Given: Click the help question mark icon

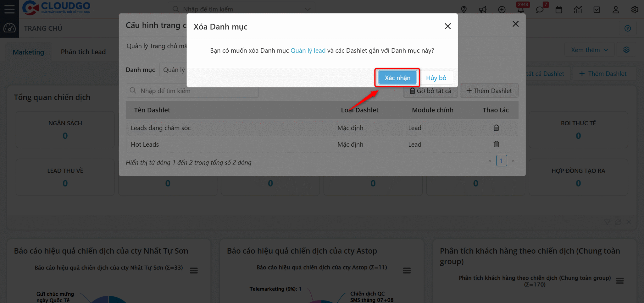Looking at the screenshot, I should [x=628, y=28].
